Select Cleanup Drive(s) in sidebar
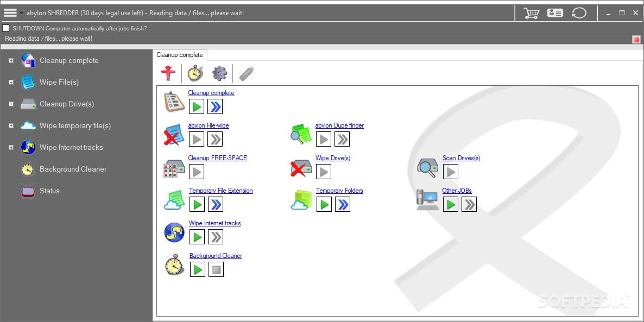Screen dimensions: 644x322 coord(67,104)
